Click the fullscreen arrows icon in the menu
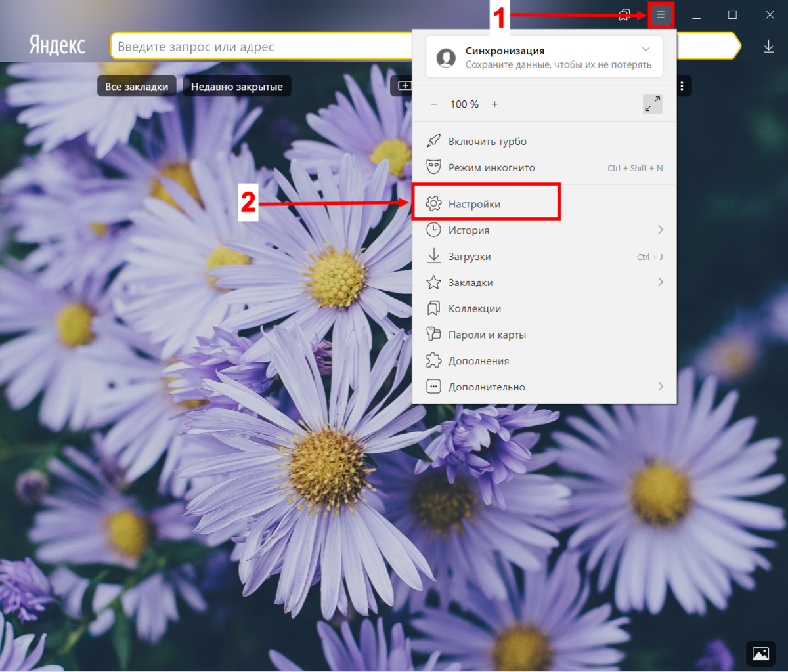The width and height of the screenshot is (788, 672). pyautogui.click(x=653, y=104)
